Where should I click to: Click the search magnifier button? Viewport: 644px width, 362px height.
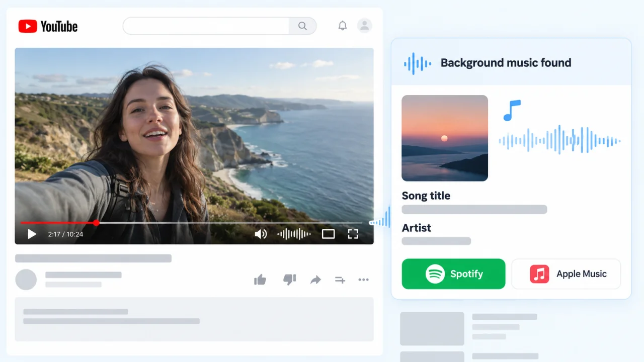point(302,26)
